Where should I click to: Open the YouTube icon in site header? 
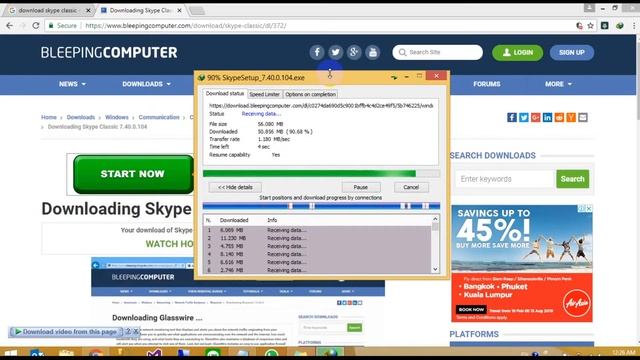coord(373,52)
